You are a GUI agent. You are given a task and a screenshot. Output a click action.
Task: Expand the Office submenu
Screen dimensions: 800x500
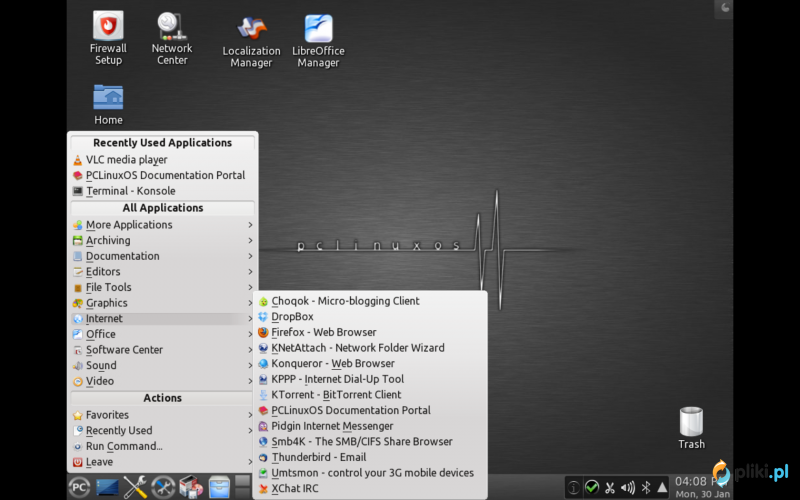pos(163,334)
